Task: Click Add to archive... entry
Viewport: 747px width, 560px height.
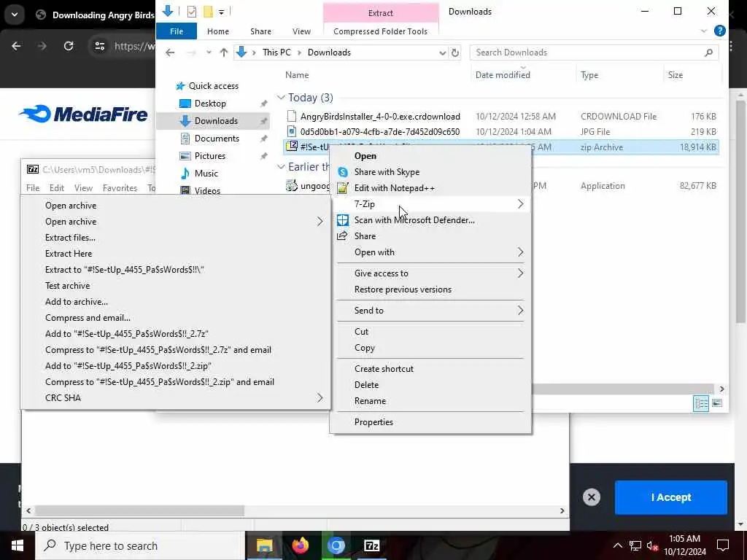Action: pos(76,301)
